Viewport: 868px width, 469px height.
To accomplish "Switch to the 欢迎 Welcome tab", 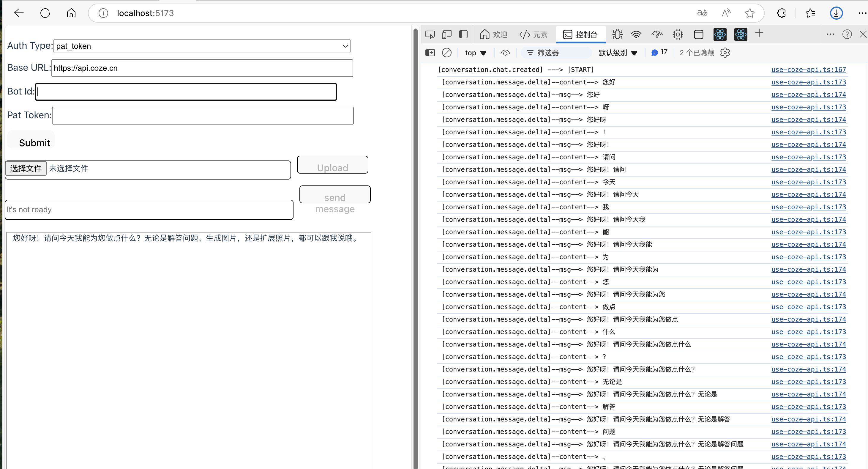I will pyautogui.click(x=493, y=34).
